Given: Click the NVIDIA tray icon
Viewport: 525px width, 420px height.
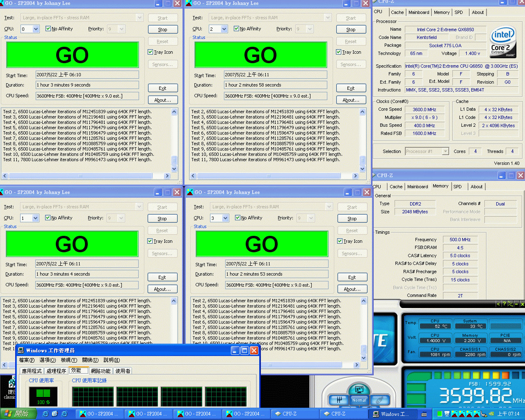Looking at the screenshot, I should (x=491, y=414).
